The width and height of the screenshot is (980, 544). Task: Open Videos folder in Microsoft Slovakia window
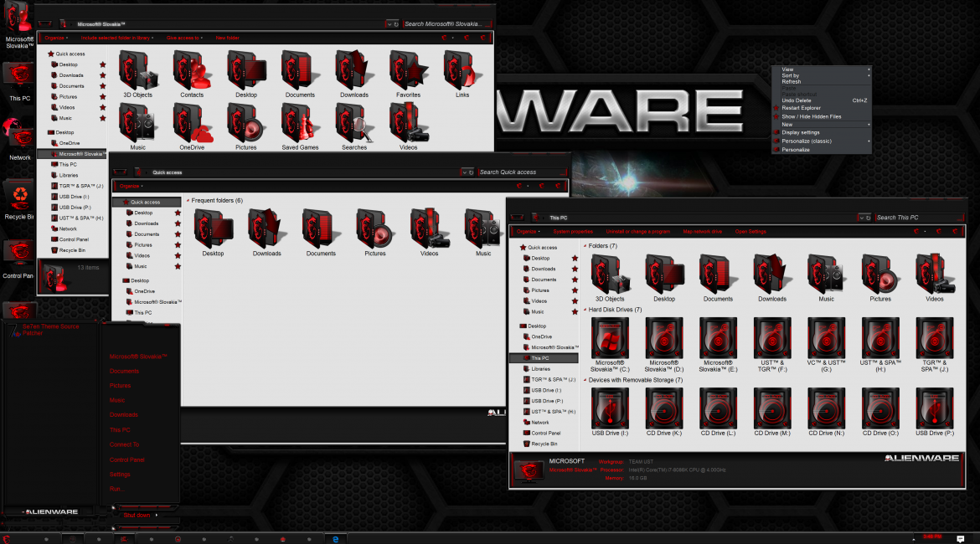point(408,126)
